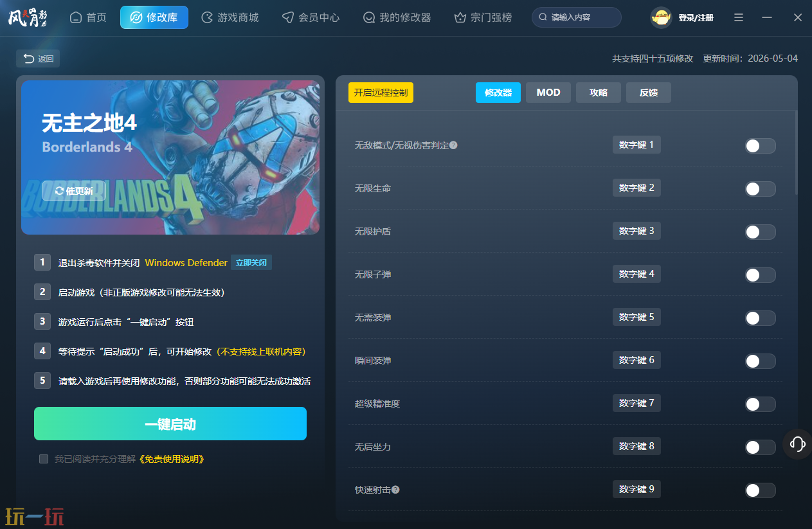Image resolution: width=812 pixels, height=529 pixels.
Task: Click the cheat list vertical scrollbar
Action: (x=796, y=153)
